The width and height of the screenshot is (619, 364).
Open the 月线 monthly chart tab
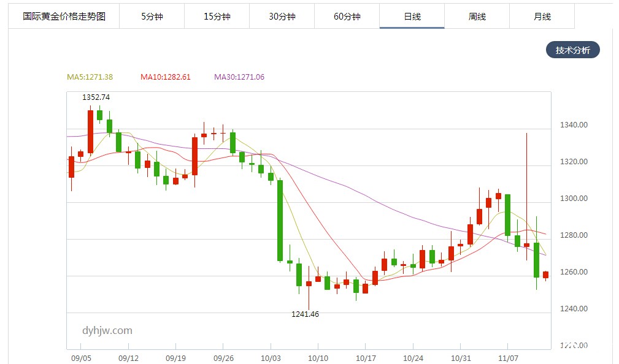point(542,17)
